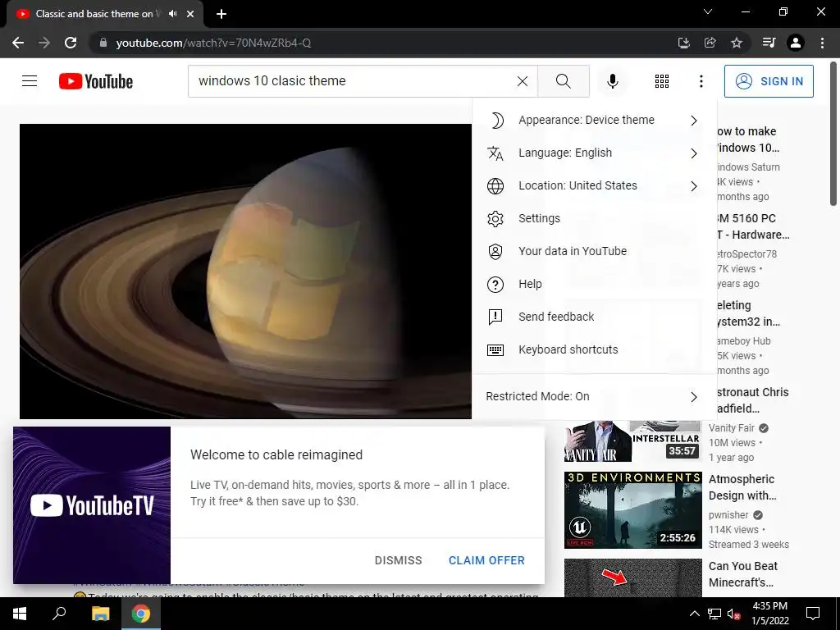This screenshot has height=630, width=840.
Task: Open taskbar search magnifier
Action: click(59, 614)
